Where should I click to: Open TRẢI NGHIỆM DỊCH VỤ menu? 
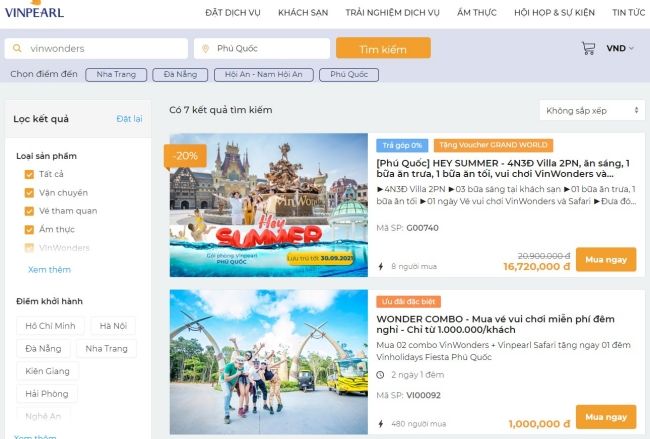393,13
